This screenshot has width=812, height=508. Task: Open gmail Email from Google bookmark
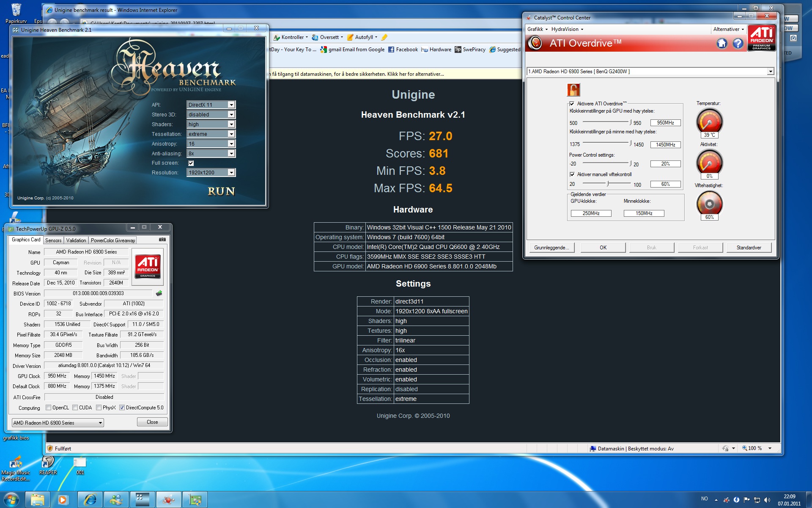pos(352,50)
